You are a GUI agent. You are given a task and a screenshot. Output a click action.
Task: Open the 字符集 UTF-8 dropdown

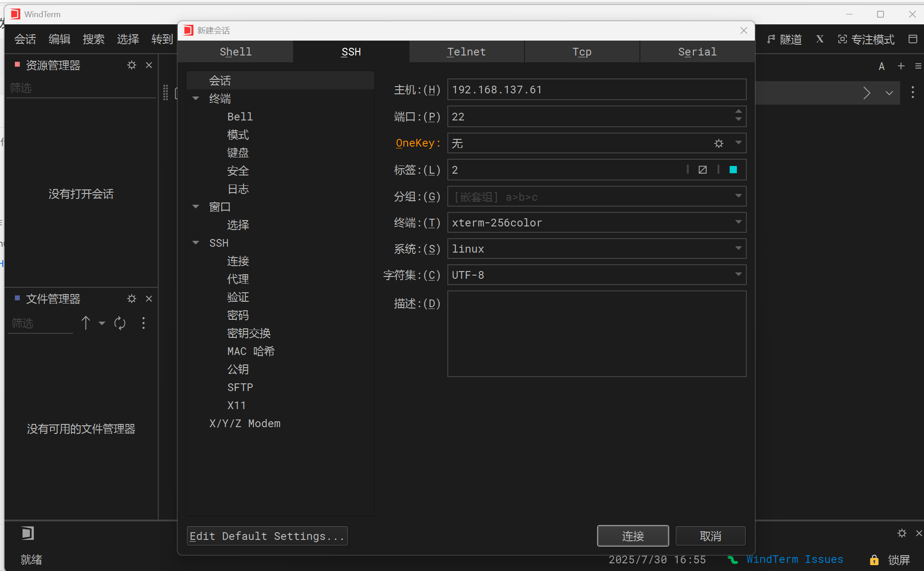pos(738,274)
